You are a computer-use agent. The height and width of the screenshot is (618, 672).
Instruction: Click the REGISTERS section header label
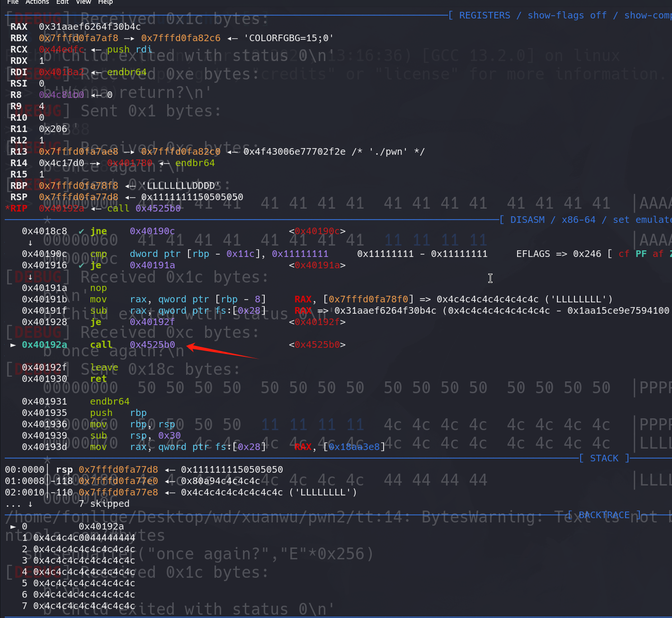[485, 15]
